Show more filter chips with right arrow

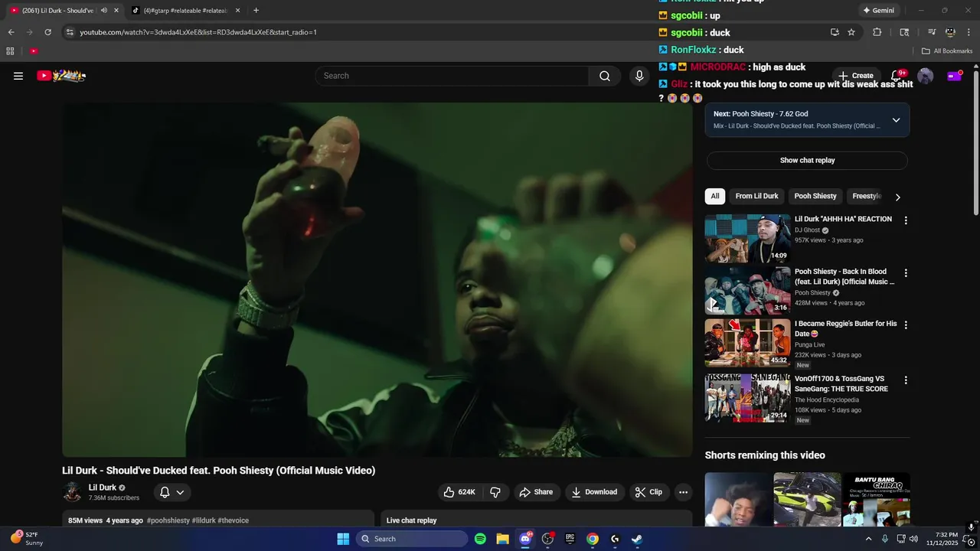pyautogui.click(x=897, y=197)
